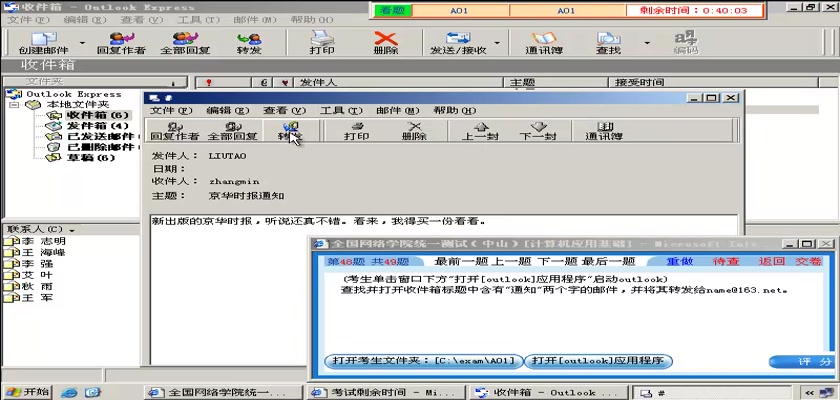This screenshot has width=840, height=400.
Task: Select contact 王 军
Action: point(37,297)
